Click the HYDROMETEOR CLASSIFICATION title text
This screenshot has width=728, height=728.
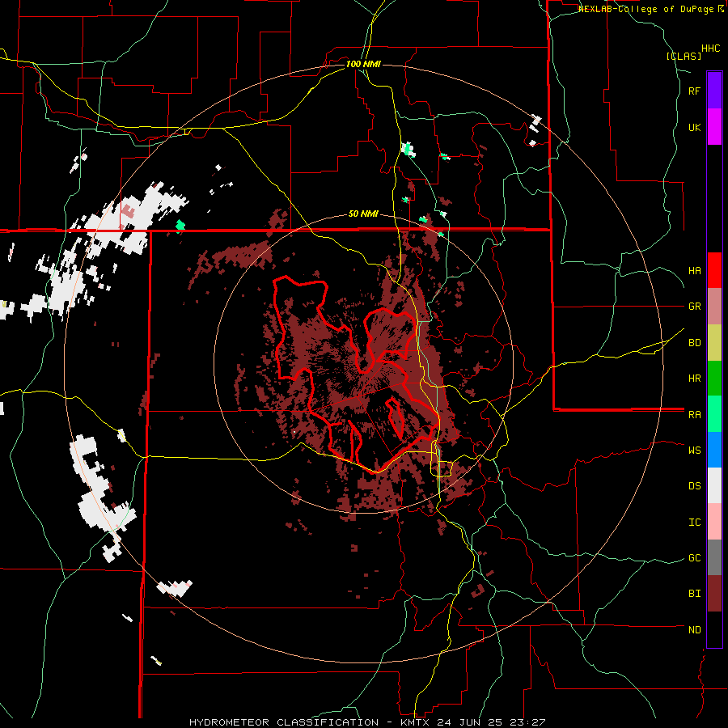(x=283, y=722)
